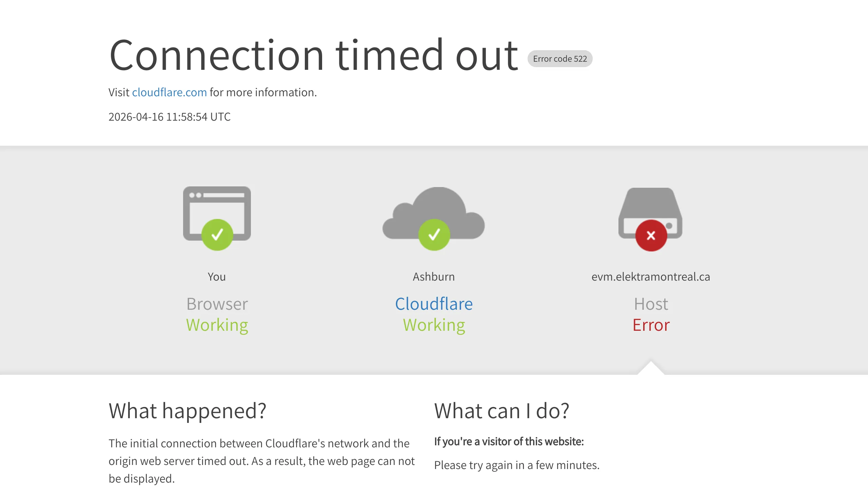Click the red X error badge
Viewport: 868px width, 488px height.
tap(651, 236)
